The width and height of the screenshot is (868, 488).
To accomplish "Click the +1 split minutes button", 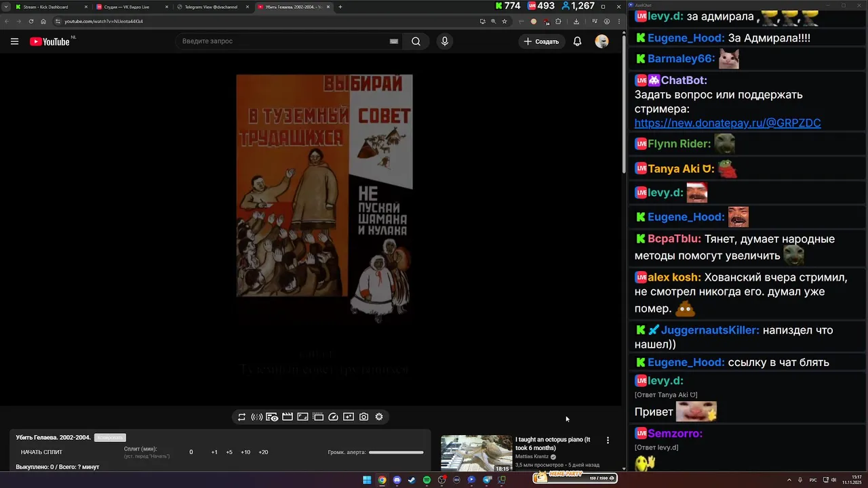I will [214, 452].
